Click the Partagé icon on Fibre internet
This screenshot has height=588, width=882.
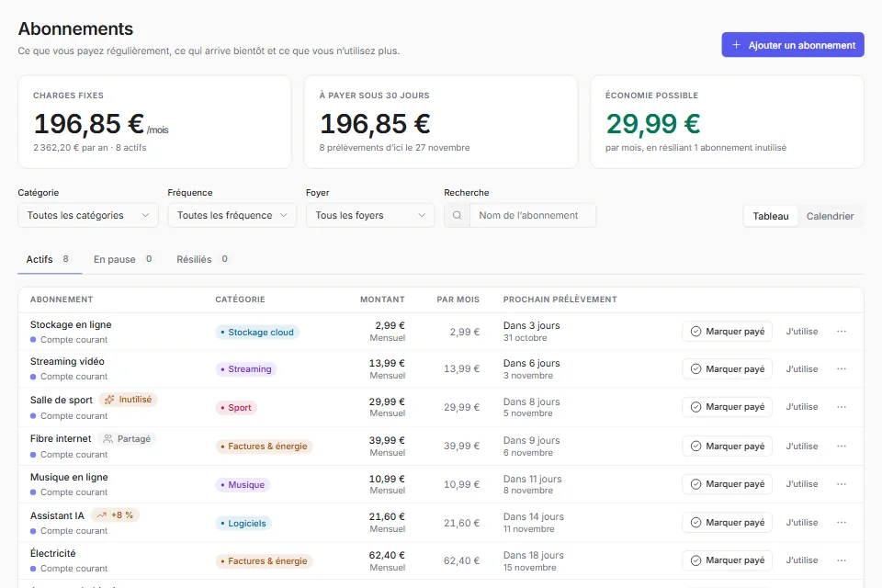tap(108, 439)
